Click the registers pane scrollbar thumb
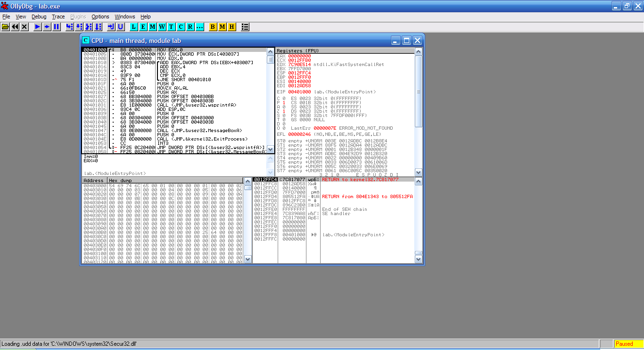The image size is (644, 350). click(419, 92)
